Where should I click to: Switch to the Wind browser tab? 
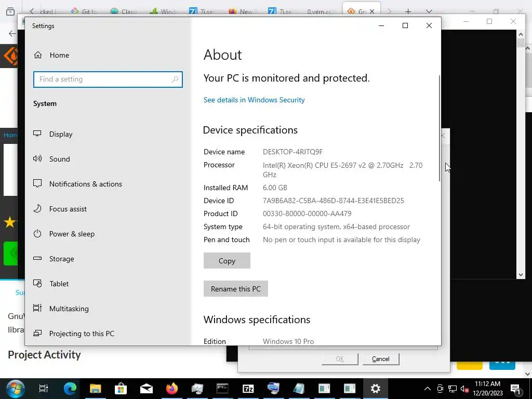163,11
